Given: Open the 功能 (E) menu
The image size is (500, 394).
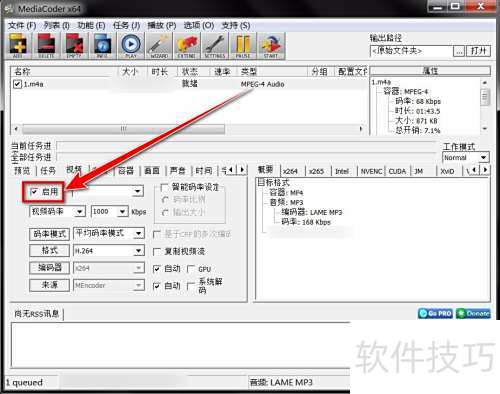Looking at the screenshot, I should [x=91, y=25].
